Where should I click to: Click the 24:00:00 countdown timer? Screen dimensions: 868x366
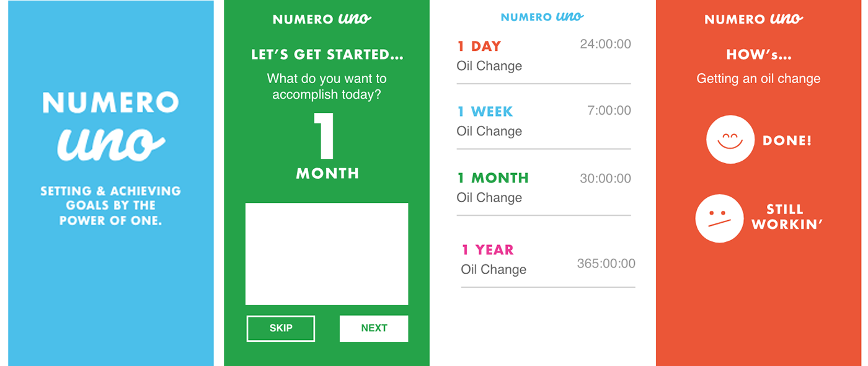tap(606, 44)
